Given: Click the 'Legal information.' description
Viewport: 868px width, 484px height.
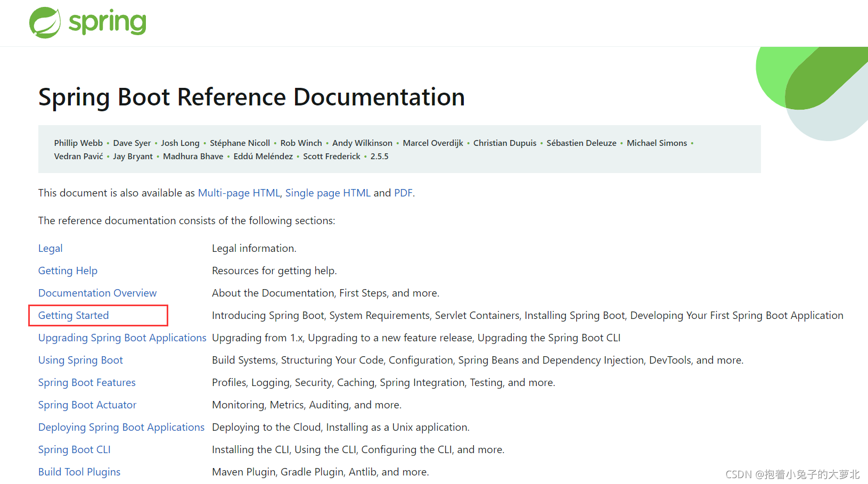Looking at the screenshot, I should [254, 249].
